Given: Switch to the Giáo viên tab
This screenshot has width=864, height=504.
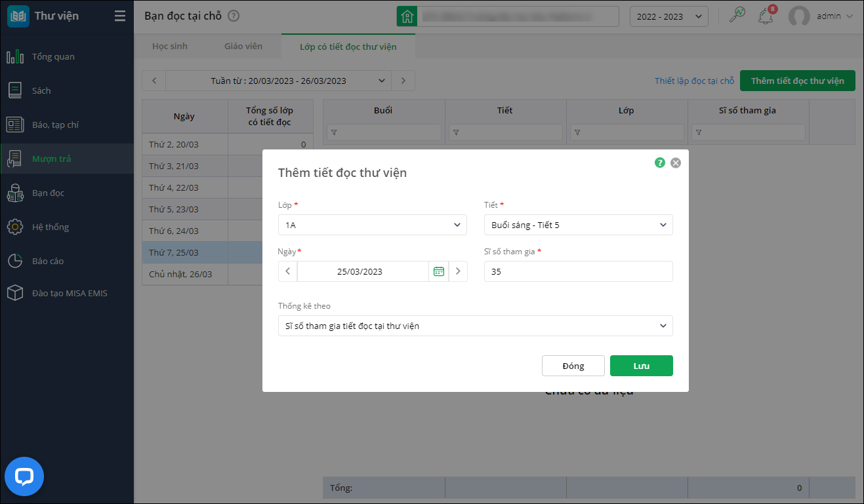Looking at the screenshot, I should tap(243, 47).
